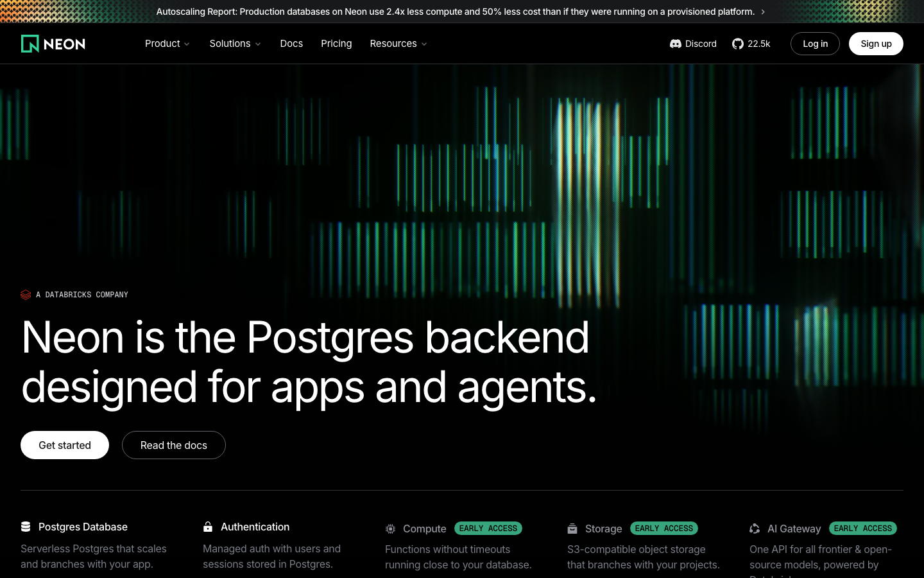The image size is (924, 578).
Task: Click the Discord text label
Action: coord(701,44)
